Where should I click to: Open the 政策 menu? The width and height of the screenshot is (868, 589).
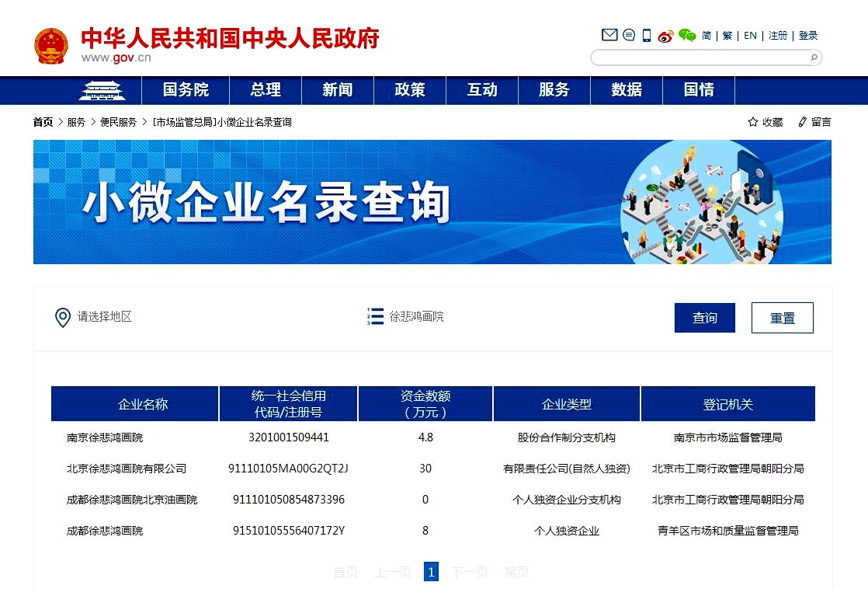coord(410,90)
